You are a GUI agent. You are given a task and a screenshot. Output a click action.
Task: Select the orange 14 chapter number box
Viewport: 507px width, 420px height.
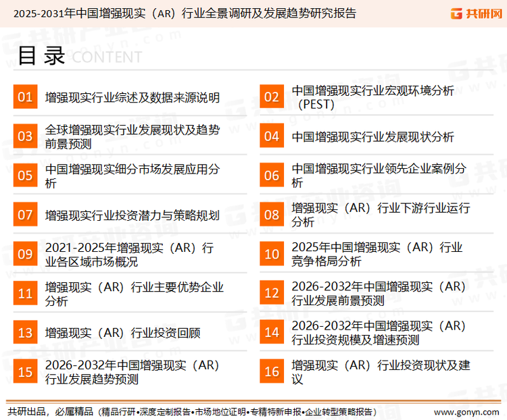[x=272, y=332]
